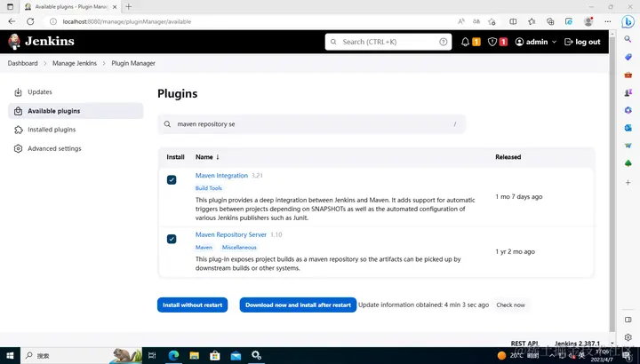The height and width of the screenshot is (364, 640).
Task: Click Download now and install after restart
Action: [x=298, y=305]
